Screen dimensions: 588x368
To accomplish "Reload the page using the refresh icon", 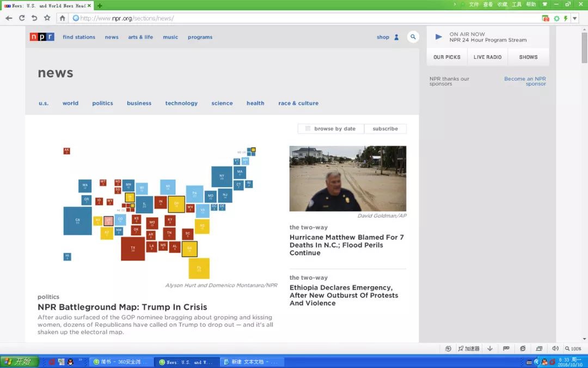I will (22, 18).
